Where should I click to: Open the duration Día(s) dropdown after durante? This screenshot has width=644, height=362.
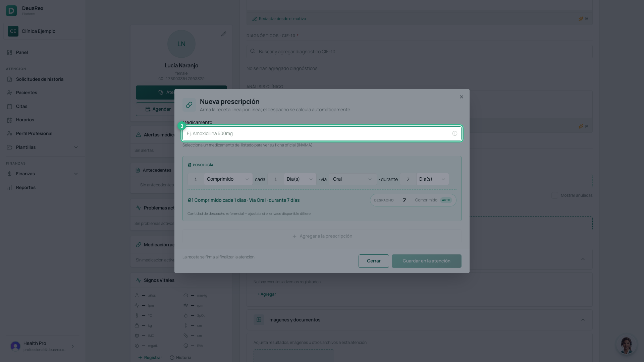coord(432,179)
